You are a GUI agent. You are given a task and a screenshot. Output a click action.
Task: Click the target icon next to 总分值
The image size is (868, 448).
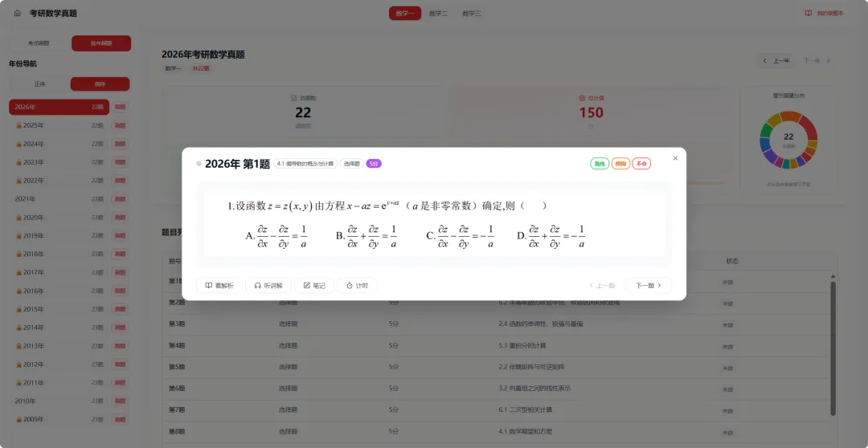[x=582, y=98]
